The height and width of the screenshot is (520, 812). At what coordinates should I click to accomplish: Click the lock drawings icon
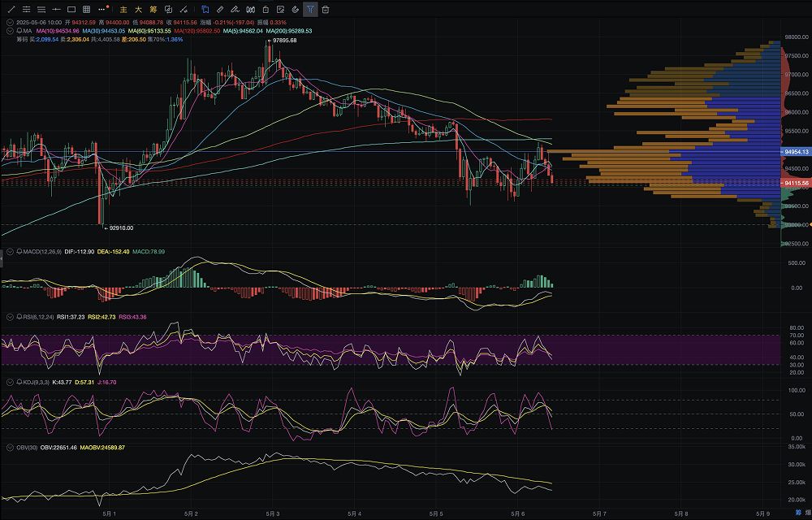(x=266, y=10)
